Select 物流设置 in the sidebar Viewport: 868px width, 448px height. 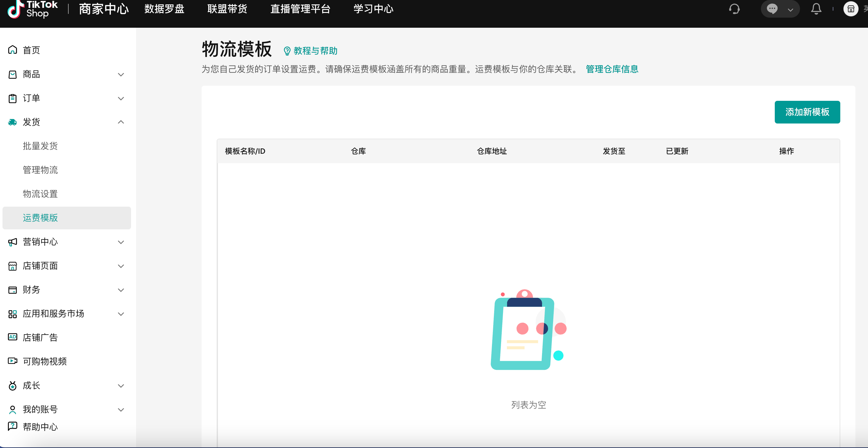tap(40, 194)
